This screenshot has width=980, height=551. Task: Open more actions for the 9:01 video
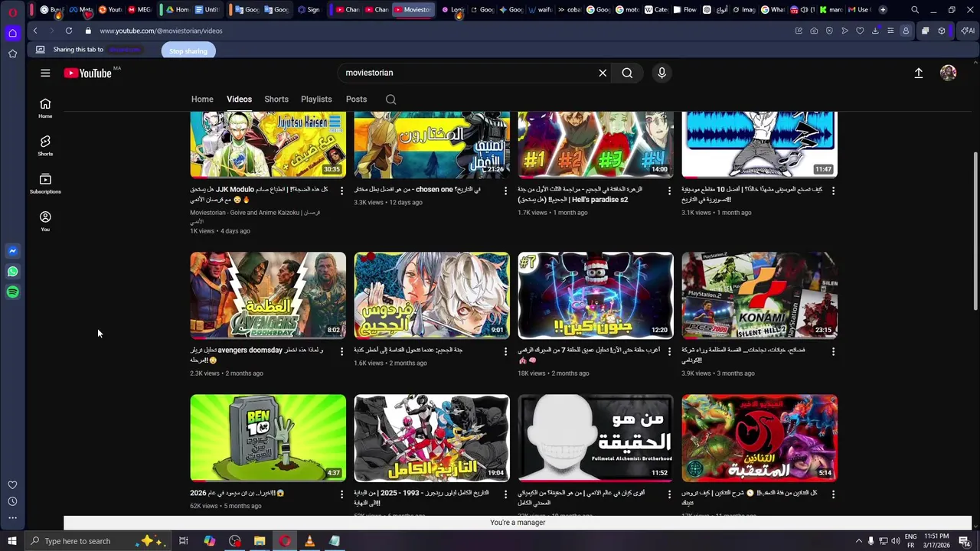click(x=505, y=351)
